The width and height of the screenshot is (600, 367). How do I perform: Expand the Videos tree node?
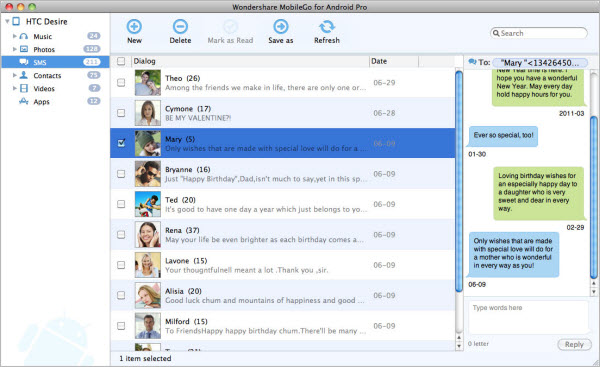[x=15, y=88]
